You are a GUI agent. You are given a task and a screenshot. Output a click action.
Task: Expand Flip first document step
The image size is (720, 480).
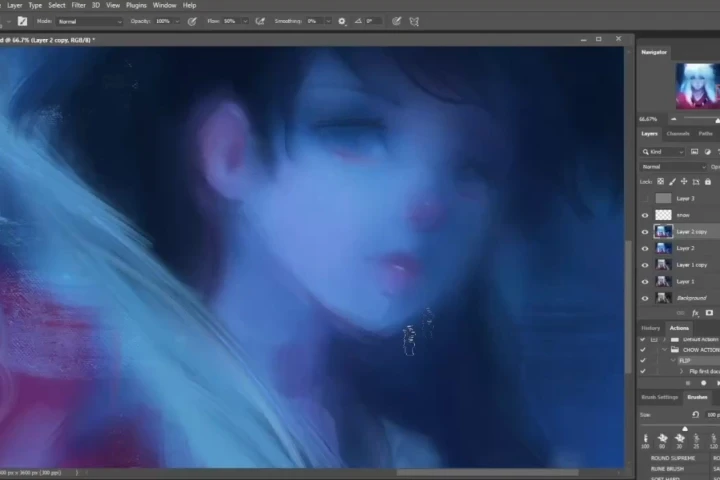681,371
